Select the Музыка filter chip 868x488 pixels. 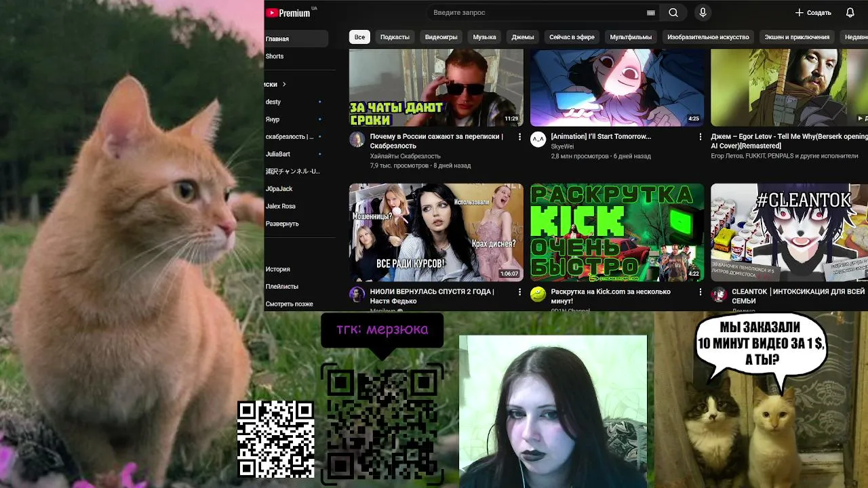point(484,37)
